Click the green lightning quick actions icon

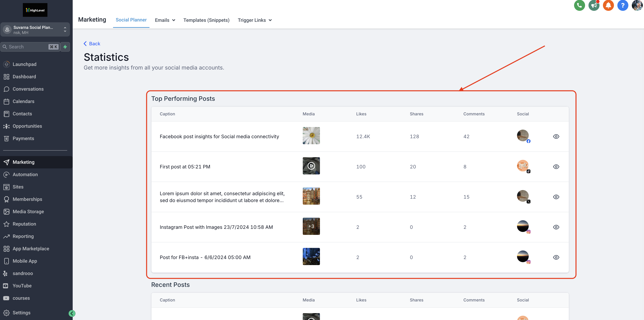pos(65,47)
